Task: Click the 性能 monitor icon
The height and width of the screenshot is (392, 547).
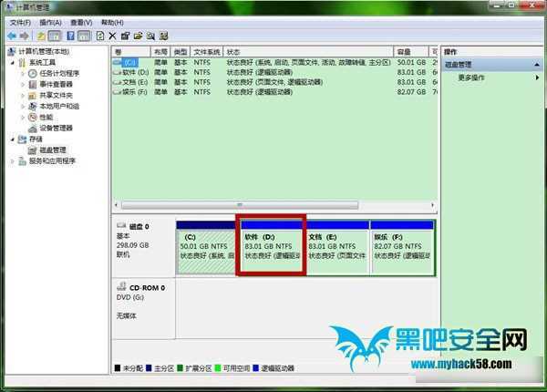Action: (33, 118)
